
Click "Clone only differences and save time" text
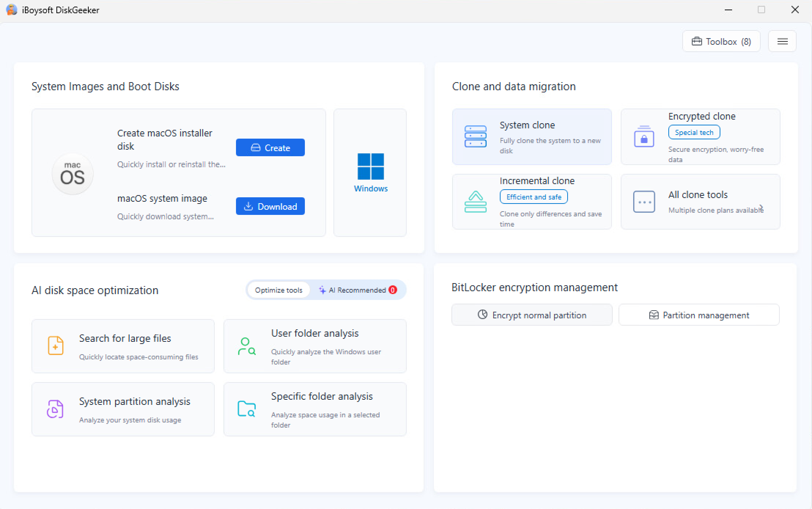(x=551, y=219)
